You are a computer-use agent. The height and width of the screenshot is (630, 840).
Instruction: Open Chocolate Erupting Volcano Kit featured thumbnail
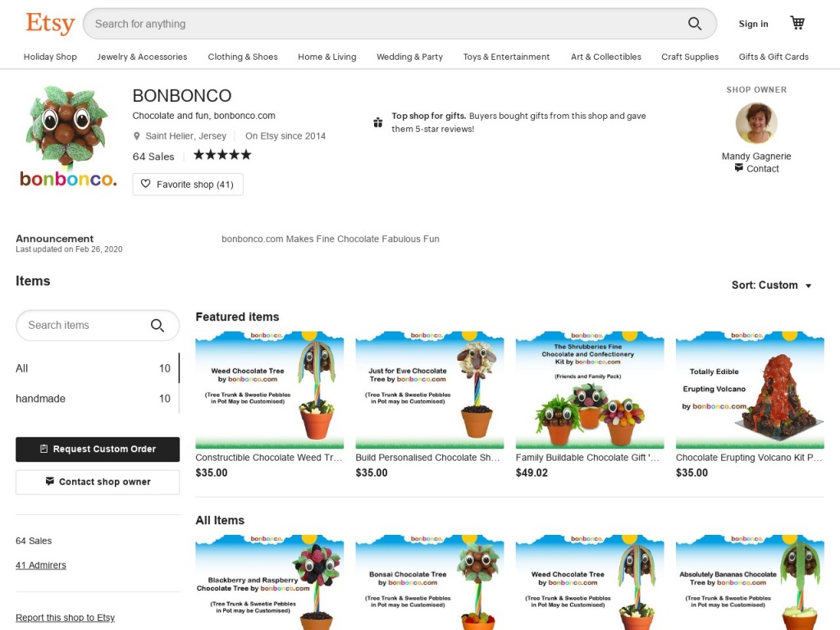point(749,390)
